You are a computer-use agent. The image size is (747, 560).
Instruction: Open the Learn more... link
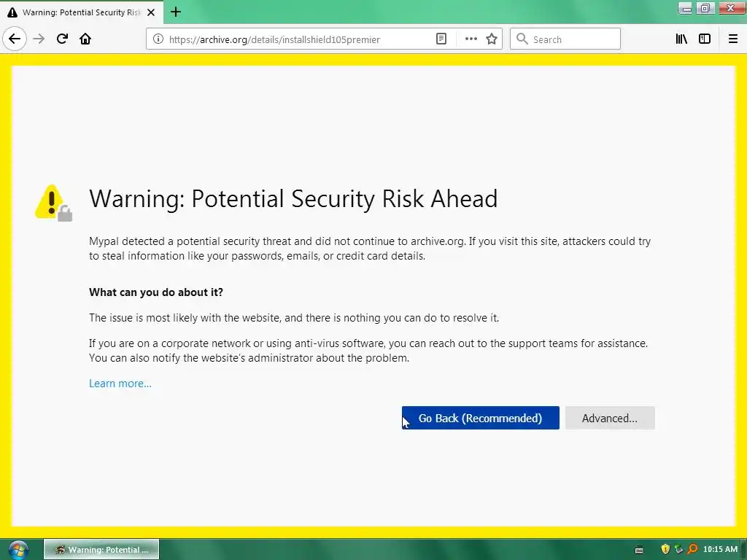[x=120, y=384]
